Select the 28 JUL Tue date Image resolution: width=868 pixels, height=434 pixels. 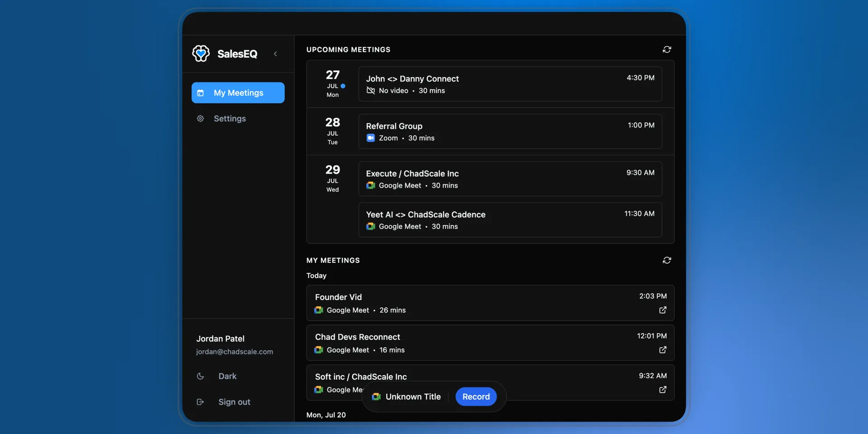click(333, 131)
